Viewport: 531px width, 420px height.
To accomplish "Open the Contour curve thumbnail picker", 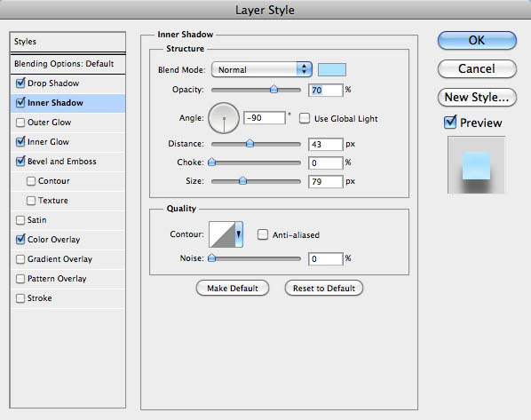I will coord(222,234).
